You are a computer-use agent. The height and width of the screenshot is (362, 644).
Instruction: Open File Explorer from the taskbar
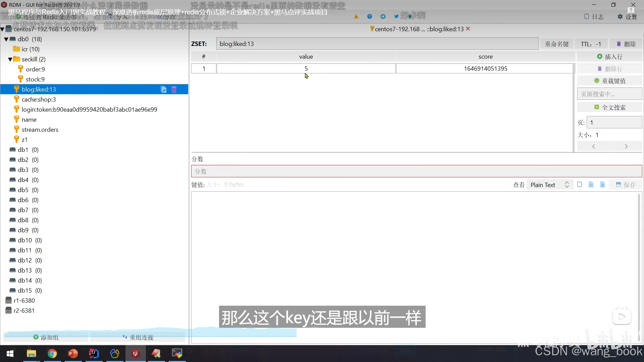pos(31,354)
